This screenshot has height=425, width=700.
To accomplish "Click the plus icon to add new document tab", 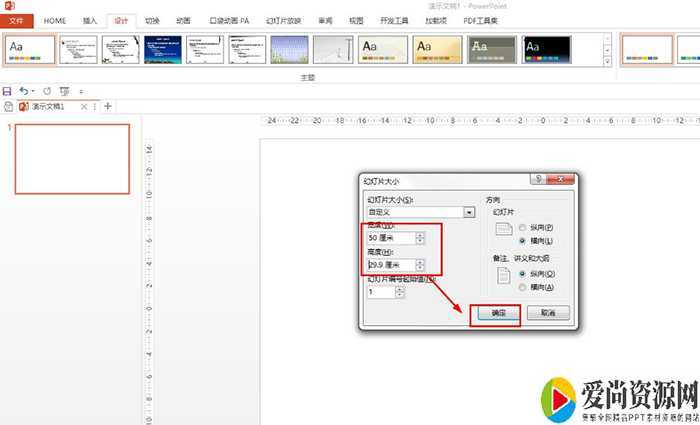I will tap(107, 106).
